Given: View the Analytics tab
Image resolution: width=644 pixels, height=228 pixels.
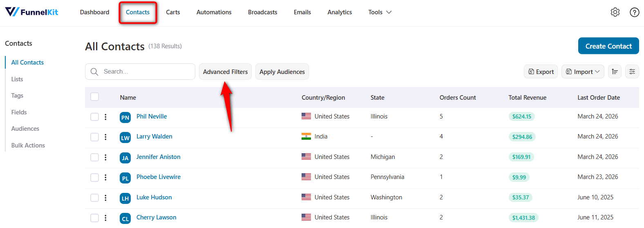Looking at the screenshot, I should (340, 12).
